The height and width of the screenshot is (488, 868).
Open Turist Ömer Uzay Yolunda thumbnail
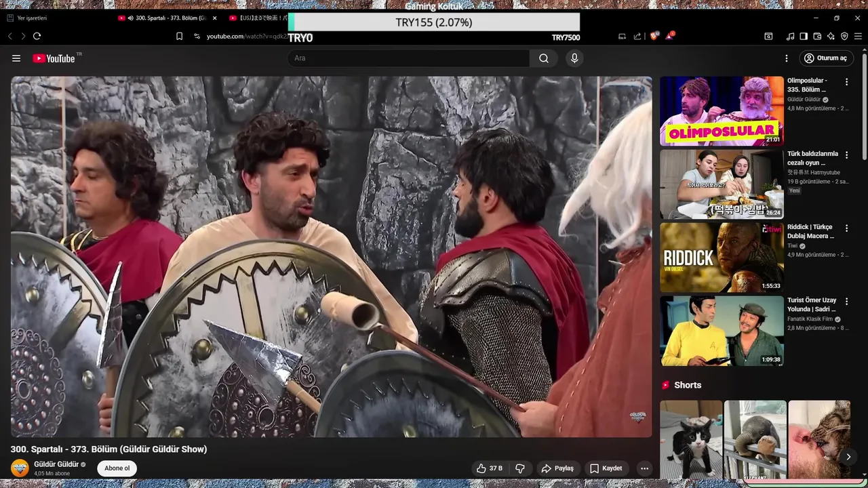722,331
